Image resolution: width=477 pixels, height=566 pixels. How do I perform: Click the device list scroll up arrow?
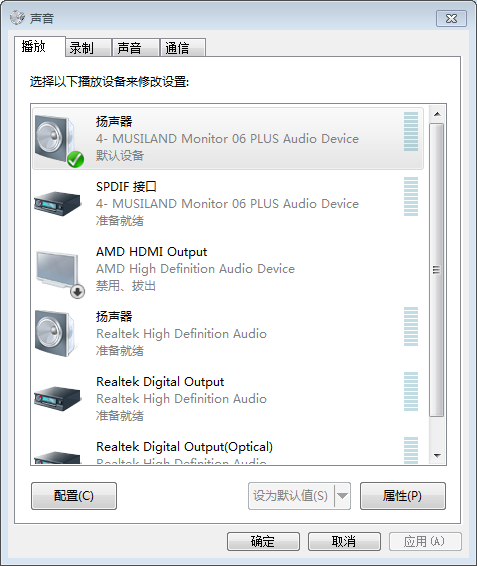point(437,114)
